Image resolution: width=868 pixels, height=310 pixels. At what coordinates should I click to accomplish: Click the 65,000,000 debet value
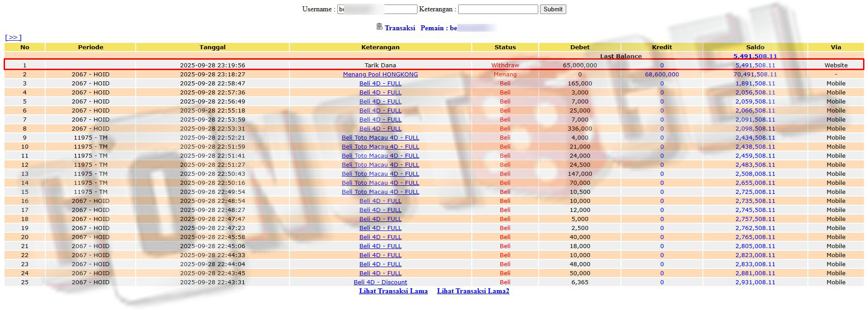coord(580,66)
